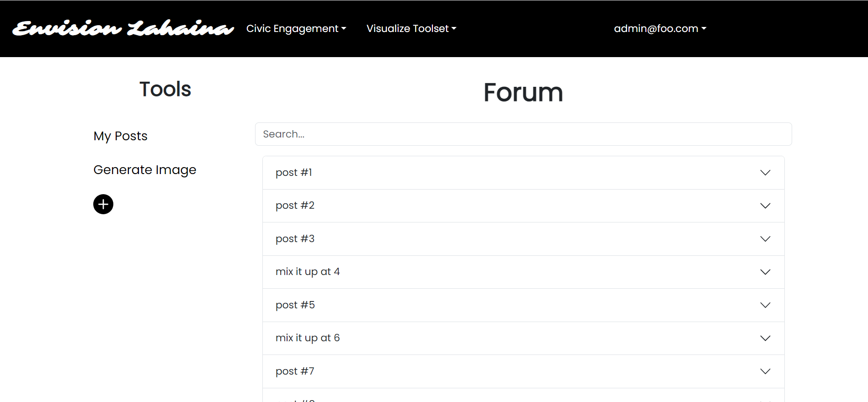The width and height of the screenshot is (868, 402).
Task: Select the 'post #7' title text
Action: 295,371
